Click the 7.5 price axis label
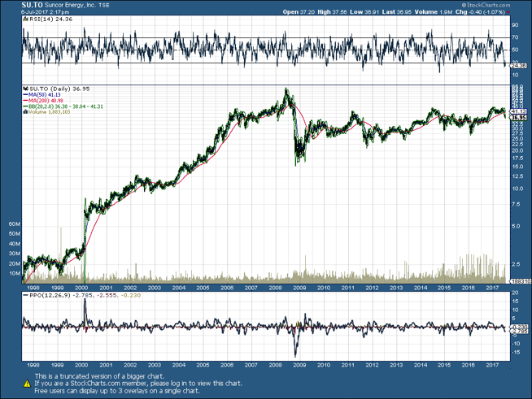Viewport: 532px width, 399px height. 516,205
